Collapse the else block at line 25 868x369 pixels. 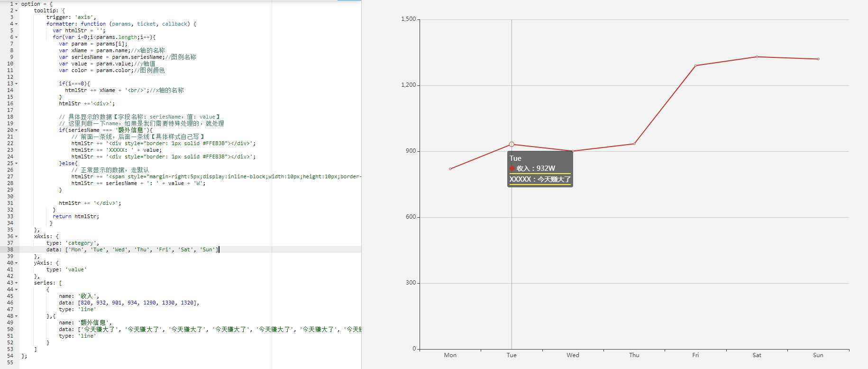coord(17,163)
